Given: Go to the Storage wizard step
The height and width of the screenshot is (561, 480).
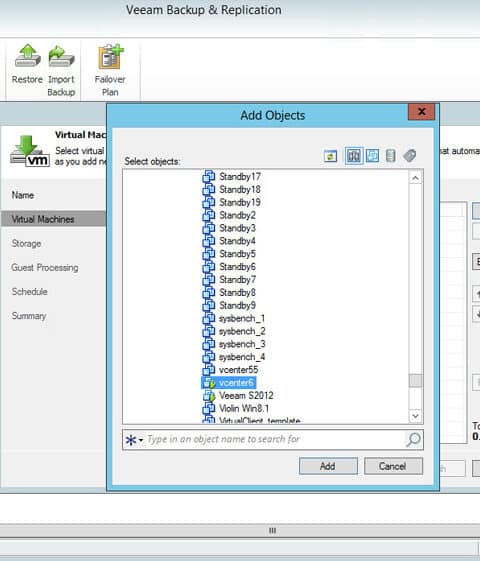Looking at the screenshot, I should pyautogui.click(x=26, y=243).
